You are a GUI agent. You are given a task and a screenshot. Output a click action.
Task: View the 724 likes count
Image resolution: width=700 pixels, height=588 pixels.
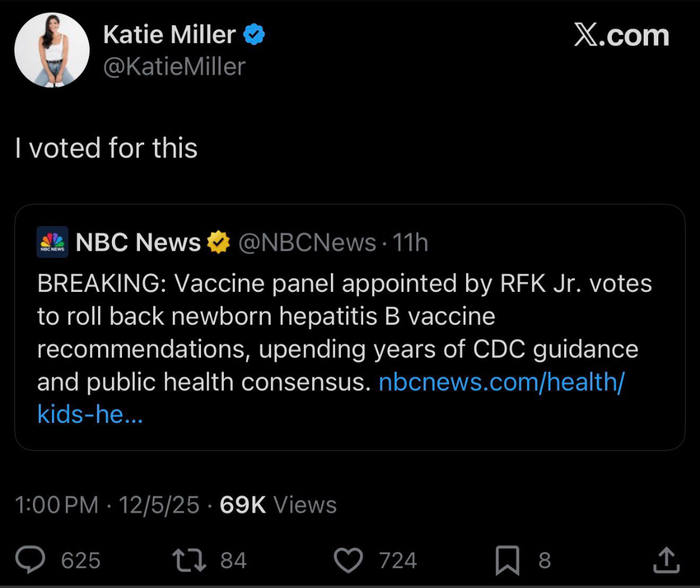point(398,560)
